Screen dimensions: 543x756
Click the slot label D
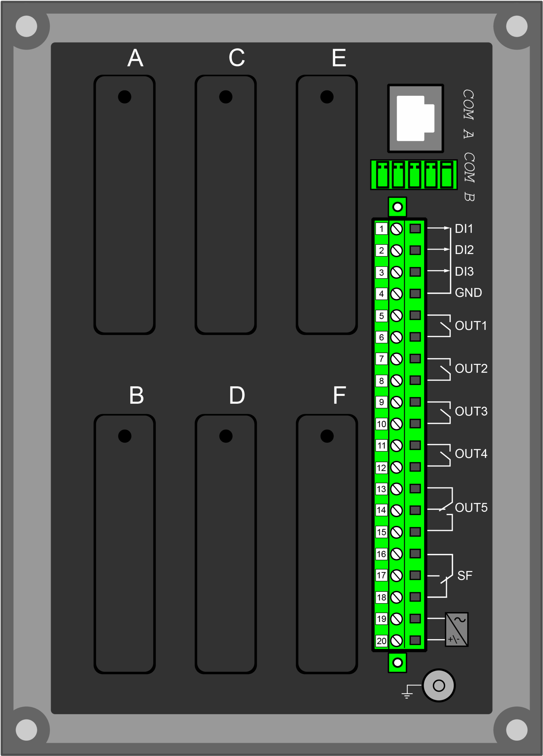pos(237,395)
